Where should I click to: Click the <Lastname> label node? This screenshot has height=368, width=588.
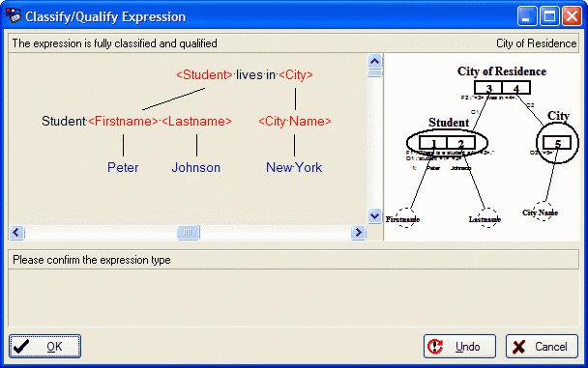[196, 122]
